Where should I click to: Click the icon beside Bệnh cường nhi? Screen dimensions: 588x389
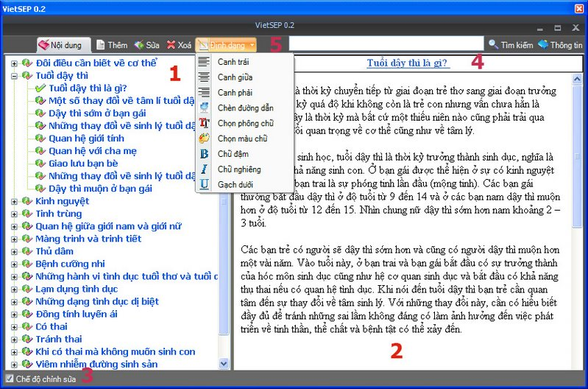point(27,264)
